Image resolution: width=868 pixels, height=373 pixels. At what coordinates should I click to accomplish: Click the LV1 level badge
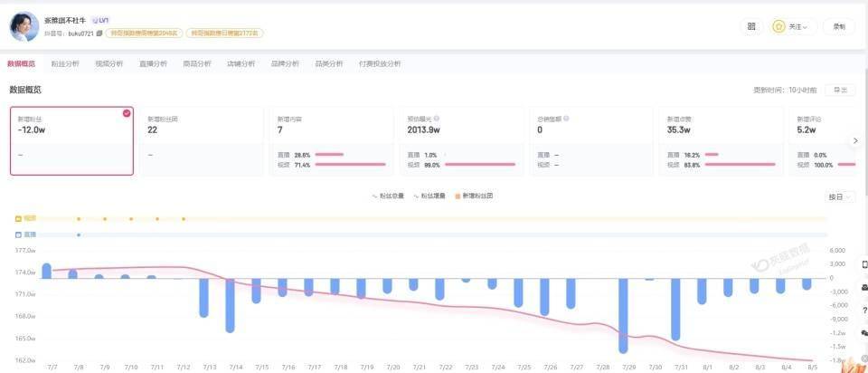pos(100,20)
